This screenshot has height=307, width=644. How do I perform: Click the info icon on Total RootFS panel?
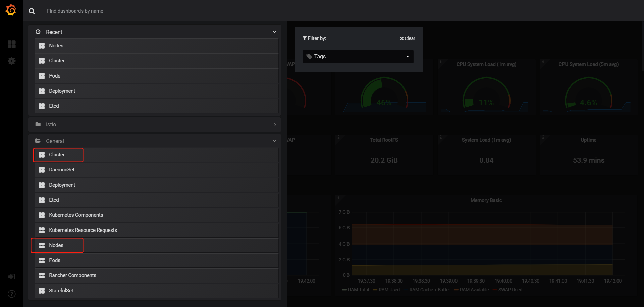coord(338,137)
